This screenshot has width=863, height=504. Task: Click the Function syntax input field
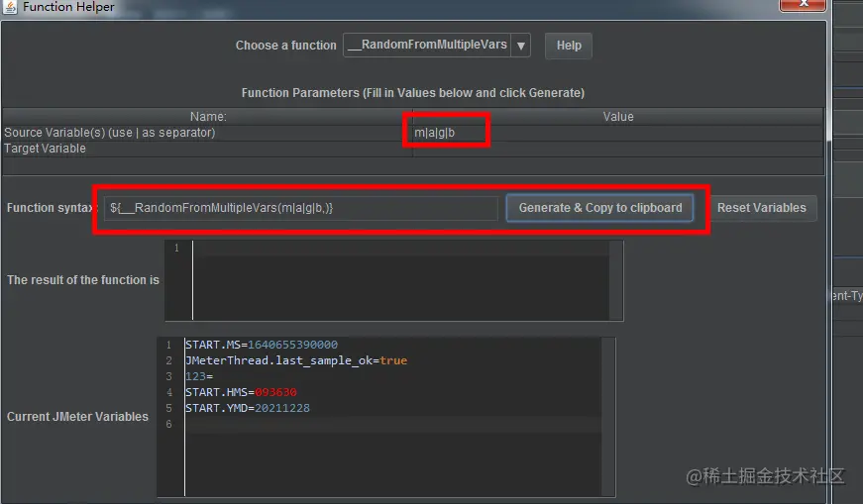[x=301, y=208]
